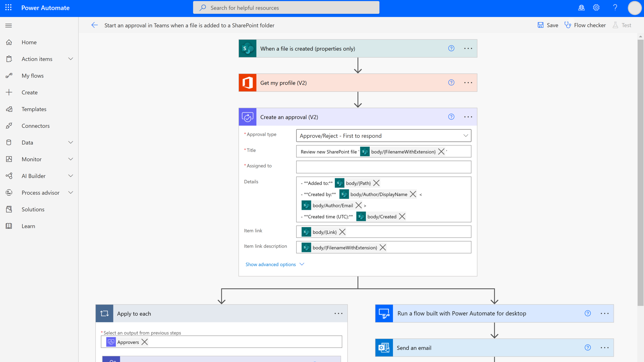Image resolution: width=644 pixels, height=362 pixels.
Task: Click the Templates navigation menu item
Action: coord(34,109)
